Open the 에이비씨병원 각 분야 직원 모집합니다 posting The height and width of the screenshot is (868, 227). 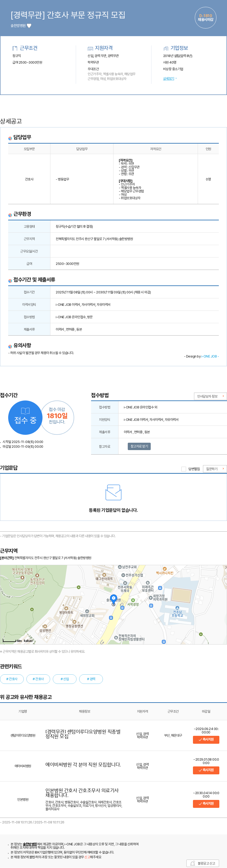(x=83, y=765)
